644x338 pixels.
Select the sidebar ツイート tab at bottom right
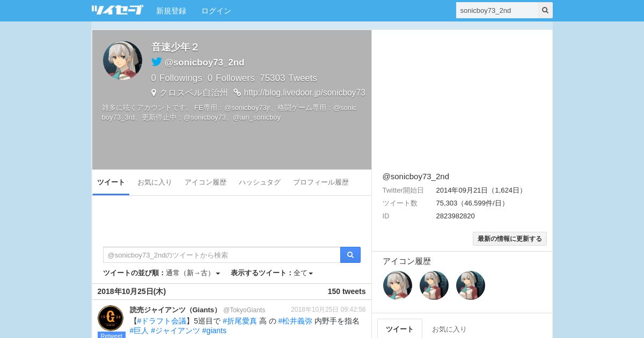click(400, 329)
